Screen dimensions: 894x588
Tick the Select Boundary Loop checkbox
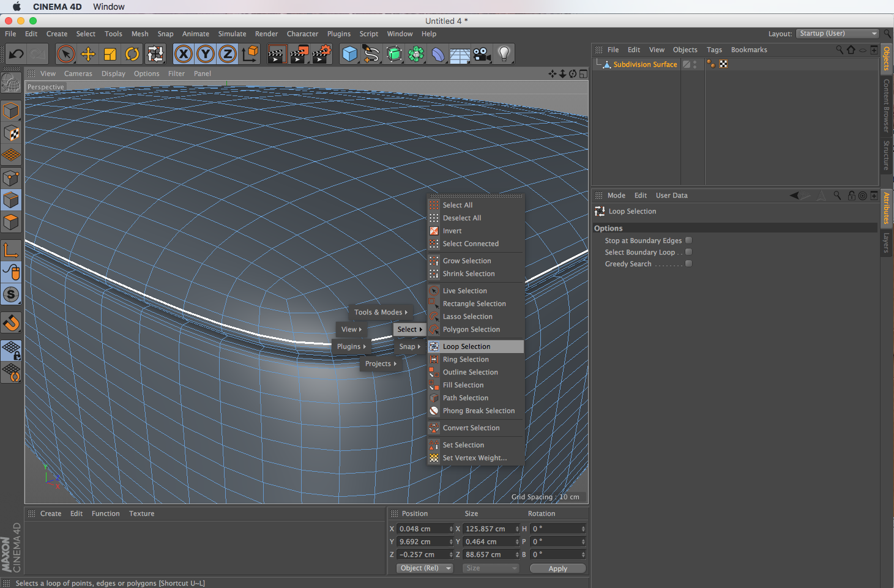(688, 252)
